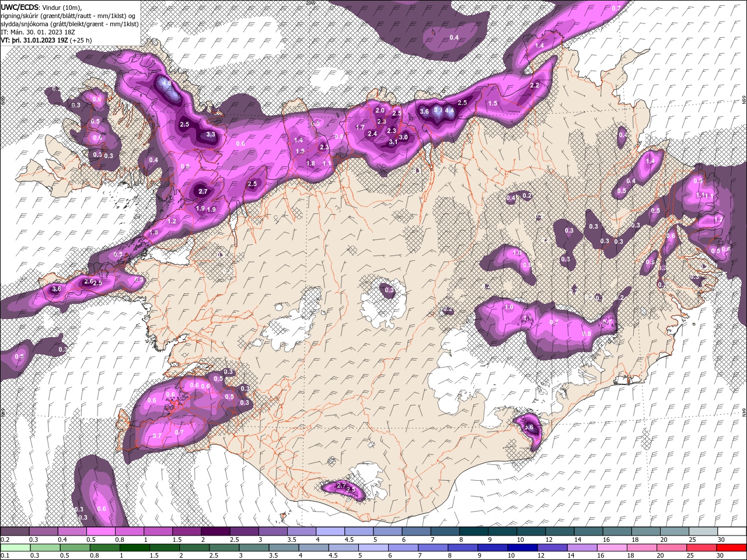The image size is (747, 560).
Task: Pick the white above-30 swatch on upper legend
Action: 731,531
